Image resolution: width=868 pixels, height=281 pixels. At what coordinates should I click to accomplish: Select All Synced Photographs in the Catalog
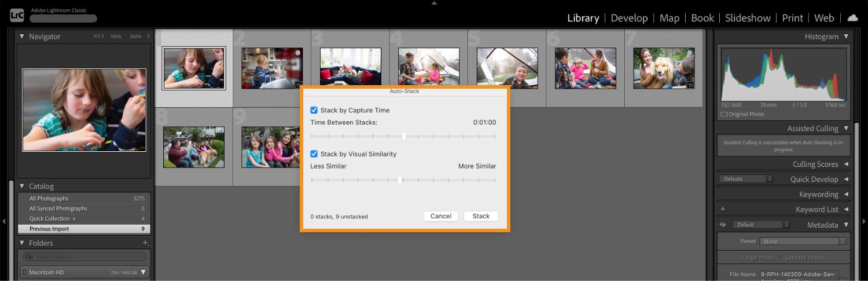coord(84,209)
